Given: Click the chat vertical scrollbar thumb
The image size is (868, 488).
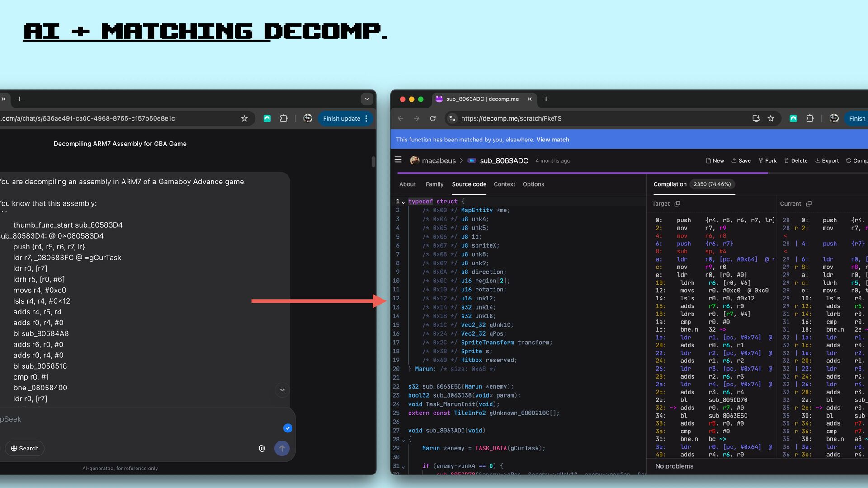Looking at the screenshot, I should point(373,162).
